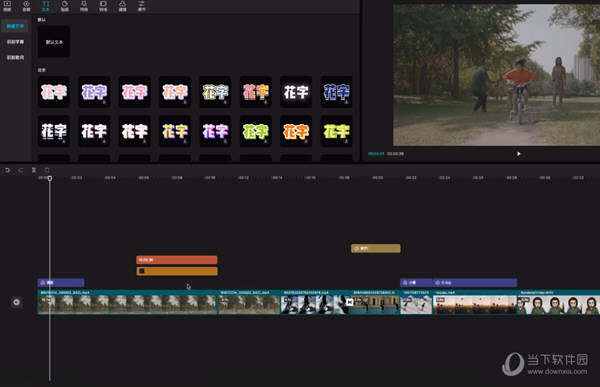
Task: Switch to 识别字幕 in the sidebar
Action: point(15,42)
